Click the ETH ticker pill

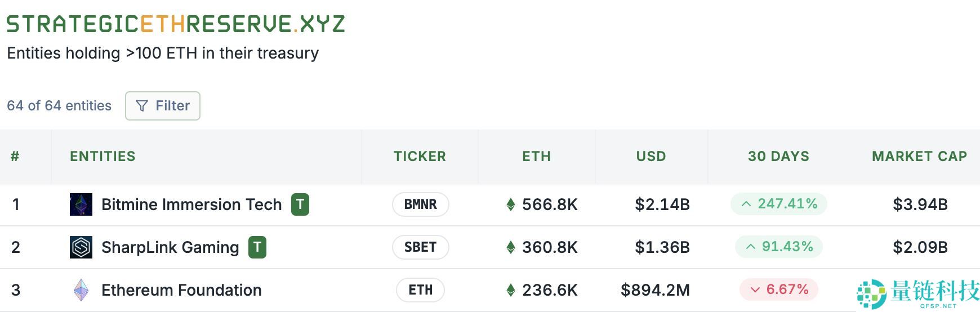(x=421, y=290)
